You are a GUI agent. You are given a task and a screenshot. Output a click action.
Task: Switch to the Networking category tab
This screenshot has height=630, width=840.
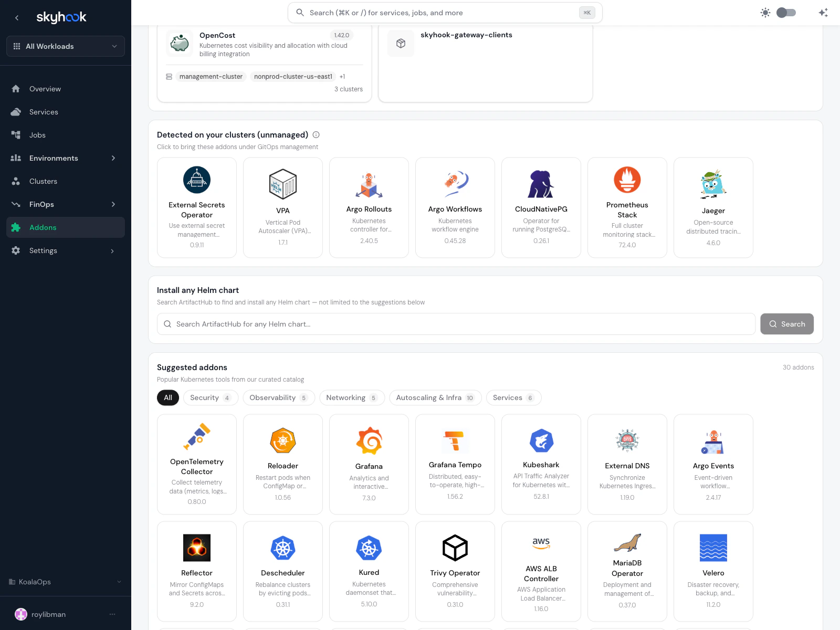(x=352, y=397)
